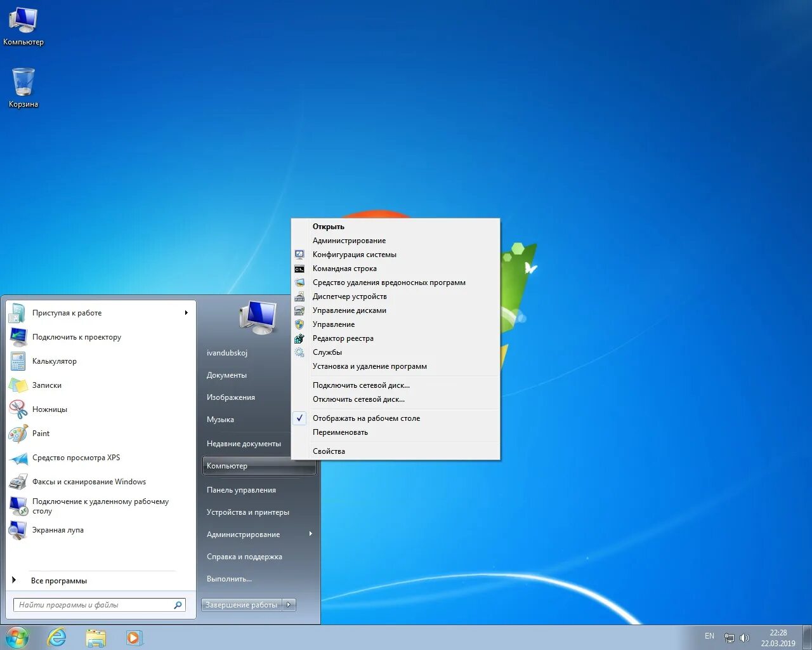Open Windows Explorer from taskbar

click(96, 637)
